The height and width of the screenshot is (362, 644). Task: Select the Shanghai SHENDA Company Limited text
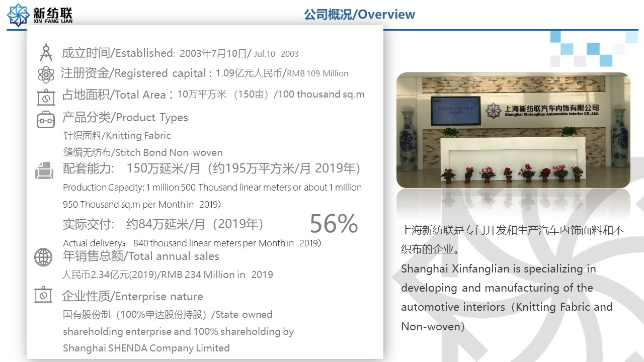click(x=146, y=348)
